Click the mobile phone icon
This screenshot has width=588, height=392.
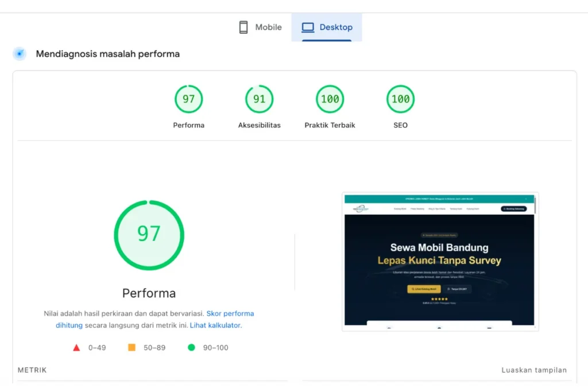coord(243,28)
